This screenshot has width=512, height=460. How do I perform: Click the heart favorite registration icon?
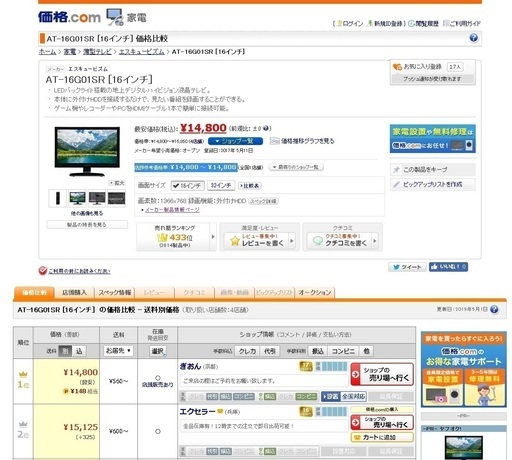pos(397,67)
